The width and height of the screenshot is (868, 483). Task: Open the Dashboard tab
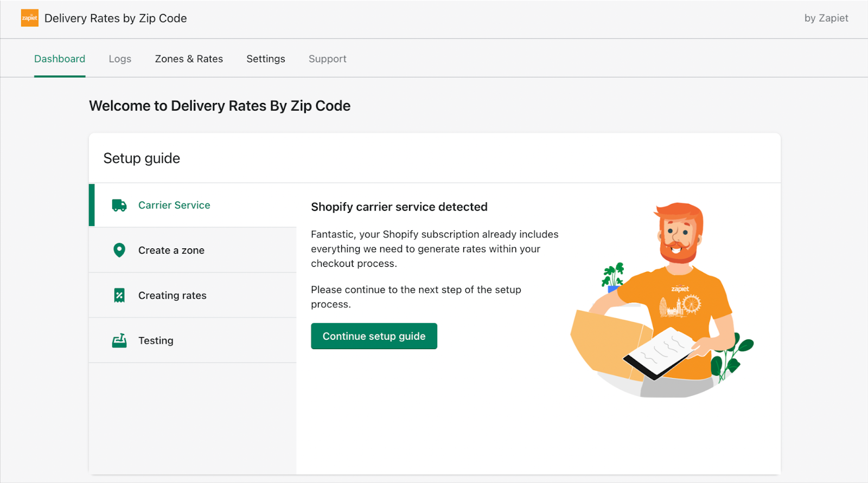pos(60,59)
